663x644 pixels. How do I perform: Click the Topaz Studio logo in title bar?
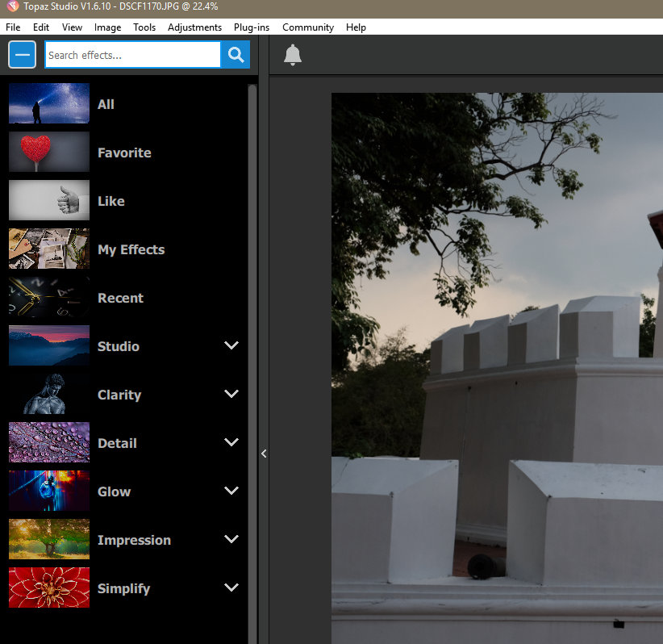click(12, 6)
